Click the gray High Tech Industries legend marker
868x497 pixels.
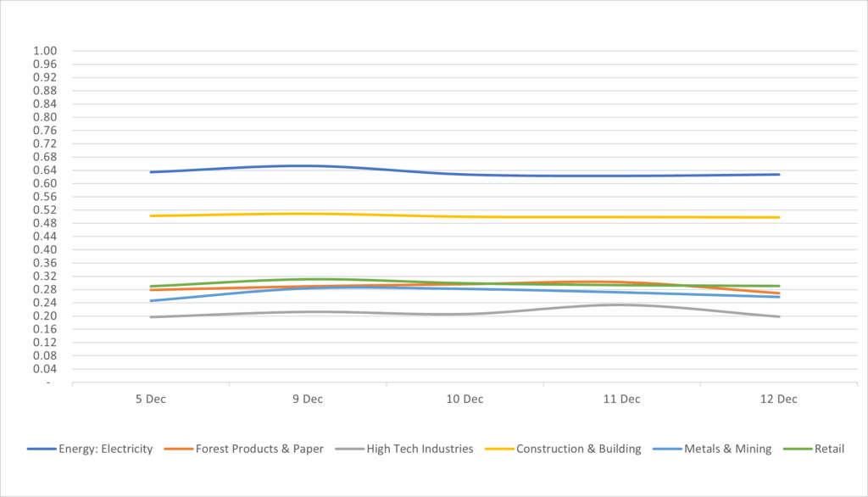(348, 449)
